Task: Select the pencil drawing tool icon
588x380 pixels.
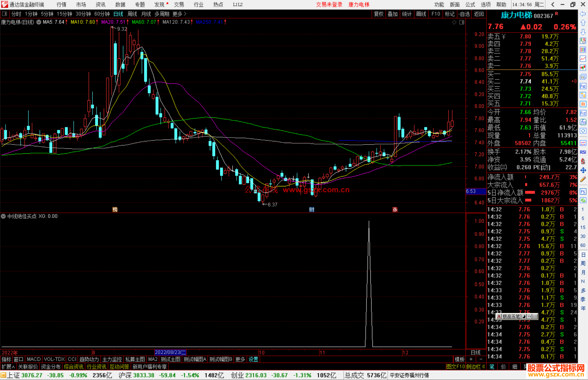Action: [583, 179]
